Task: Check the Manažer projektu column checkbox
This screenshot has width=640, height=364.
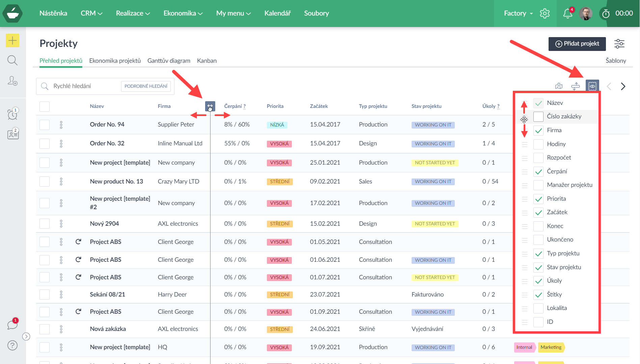Action: pyautogui.click(x=538, y=185)
